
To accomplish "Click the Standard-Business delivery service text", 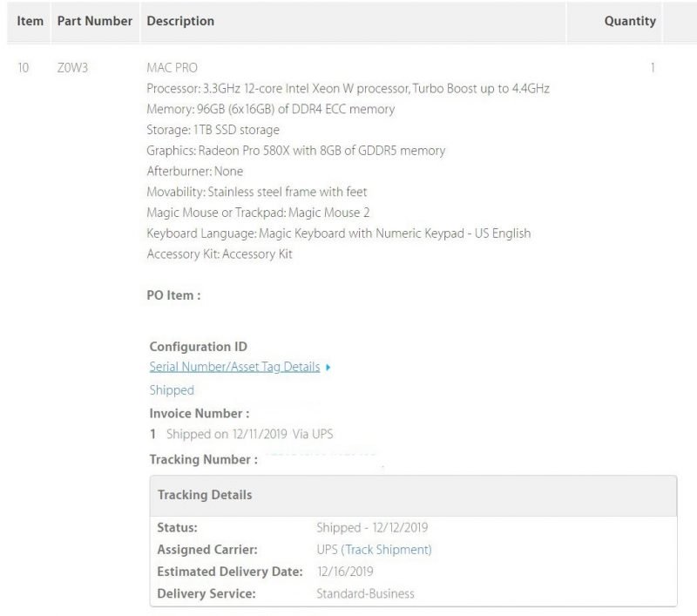I will pyautogui.click(x=365, y=593).
